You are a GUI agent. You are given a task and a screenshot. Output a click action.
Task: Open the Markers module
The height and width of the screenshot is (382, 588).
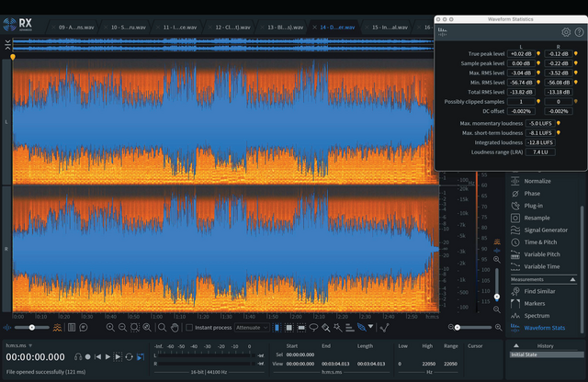[x=536, y=302]
